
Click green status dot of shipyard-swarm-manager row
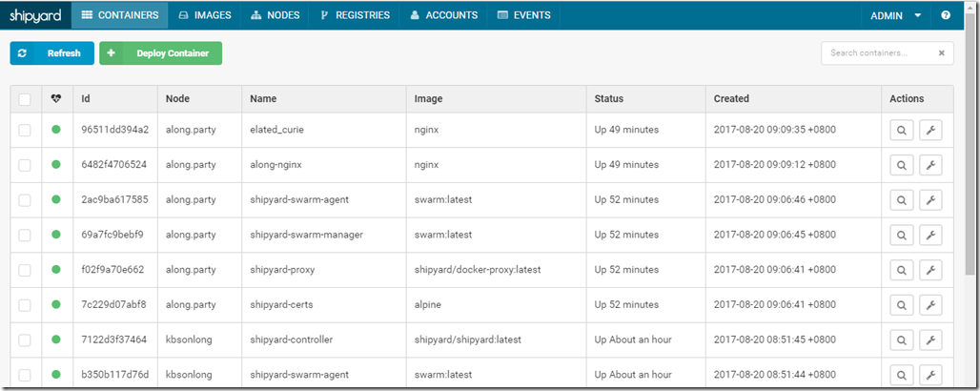(55, 236)
